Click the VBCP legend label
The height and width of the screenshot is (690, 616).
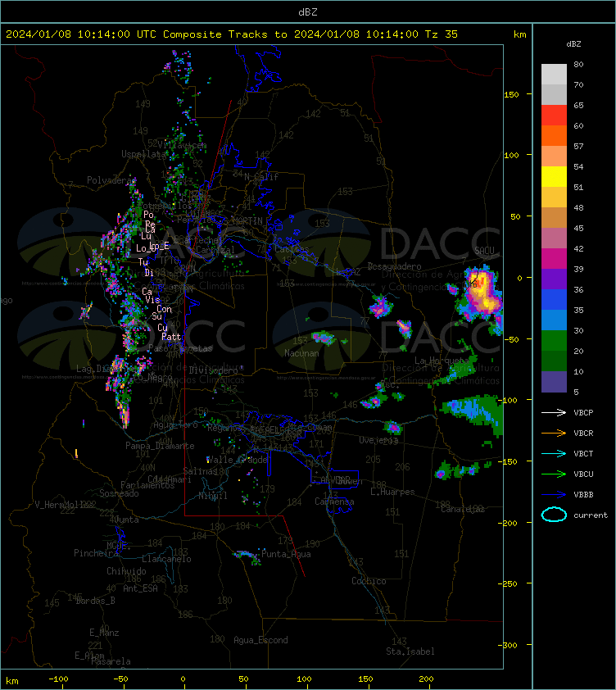click(x=583, y=413)
